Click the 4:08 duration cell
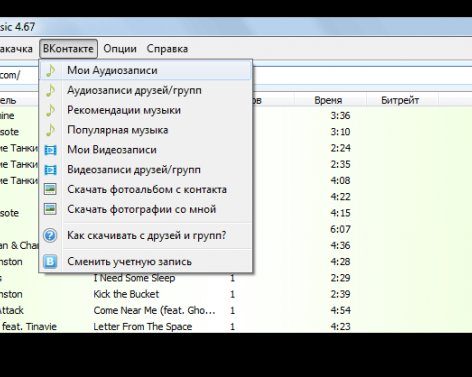Viewport: 472px width, 377px height. pyautogui.click(x=340, y=180)
